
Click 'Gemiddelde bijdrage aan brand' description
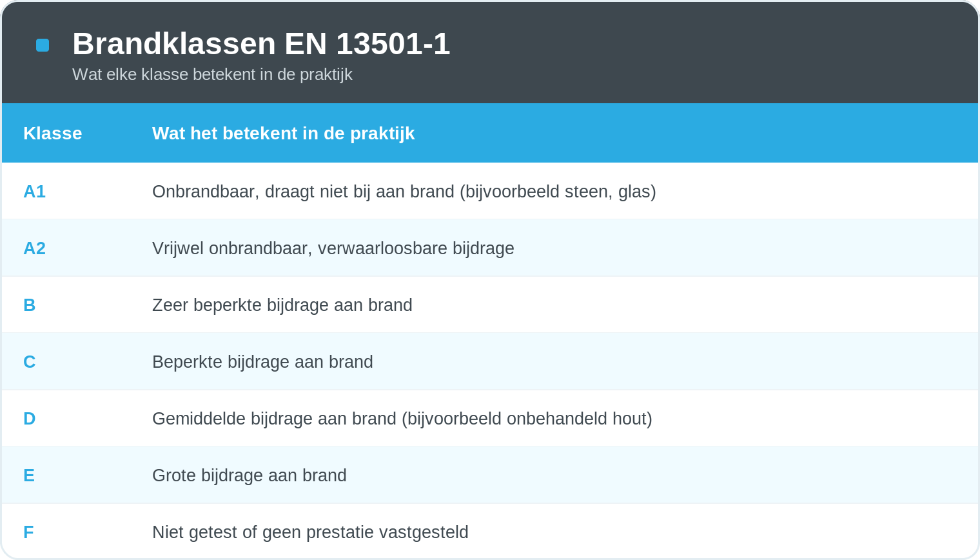[402, 419]
